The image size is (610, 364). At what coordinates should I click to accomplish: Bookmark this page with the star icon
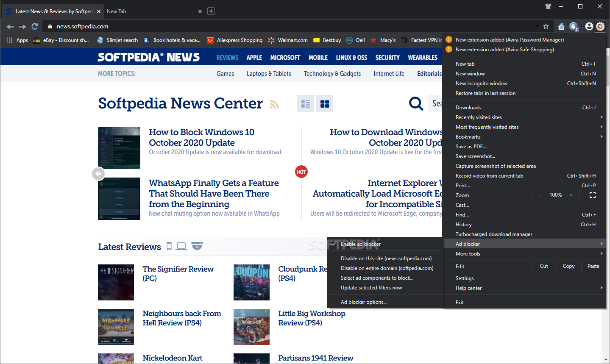pos(546,26)
